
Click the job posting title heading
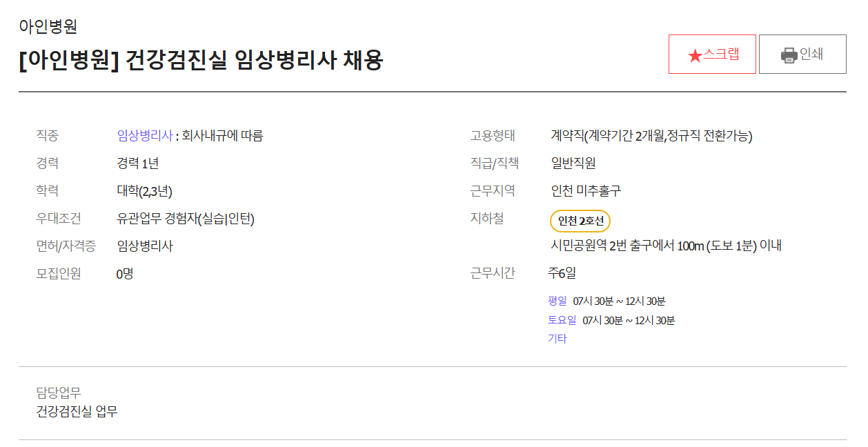click(201, 61)
